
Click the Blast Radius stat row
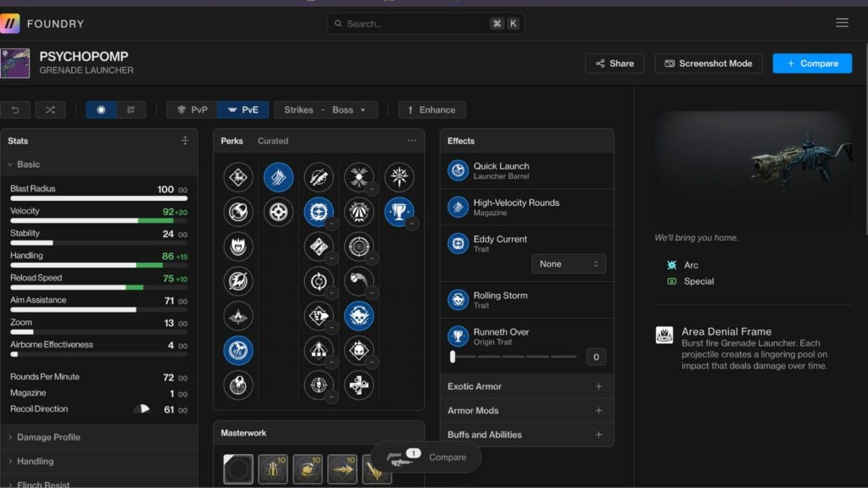pos(98,192)
